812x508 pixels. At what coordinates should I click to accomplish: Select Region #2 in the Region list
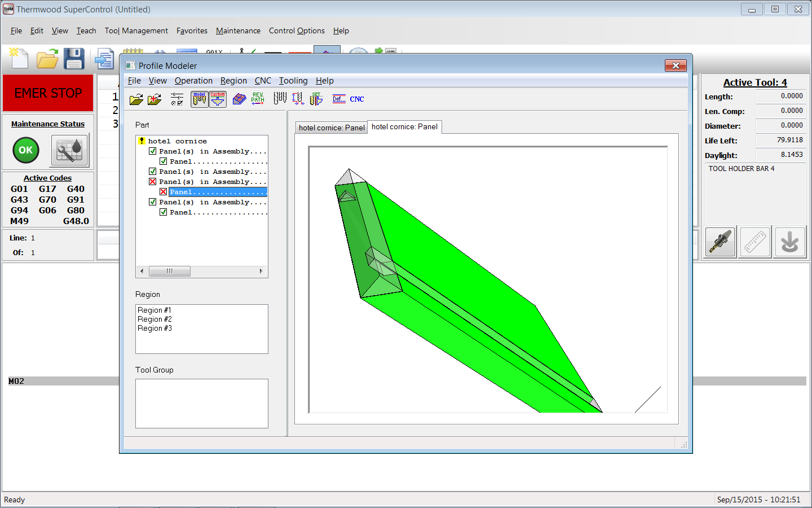(155, 319)
